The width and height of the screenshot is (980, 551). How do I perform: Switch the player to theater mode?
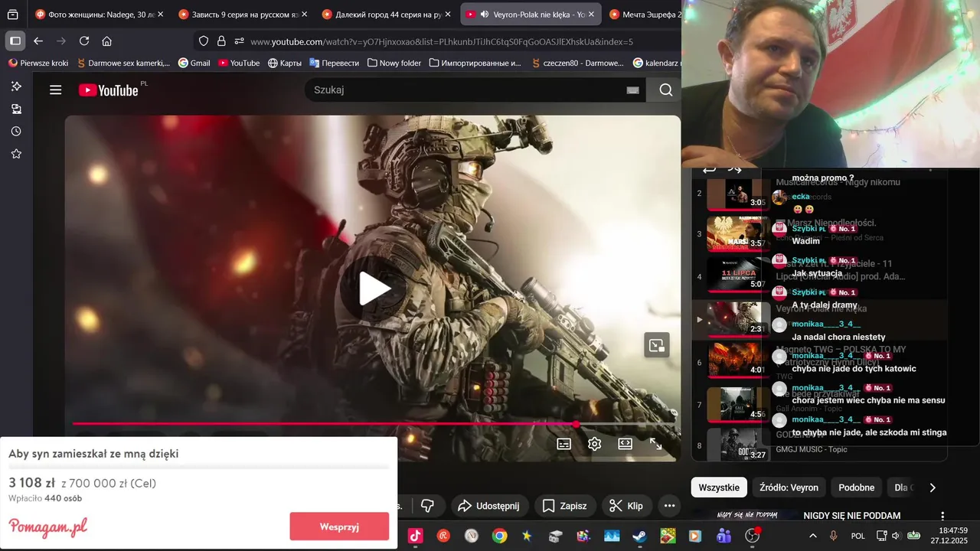coord(625,444)
